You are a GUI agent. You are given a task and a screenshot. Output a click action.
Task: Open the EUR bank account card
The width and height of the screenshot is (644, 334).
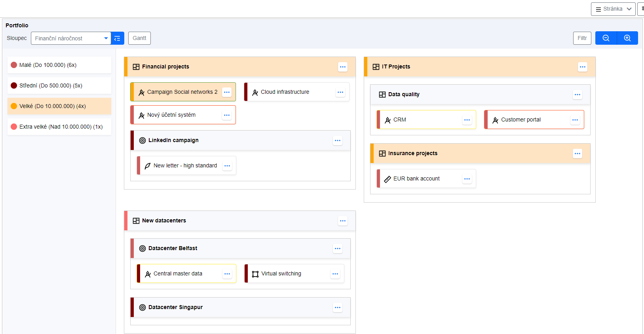(426, 178)
